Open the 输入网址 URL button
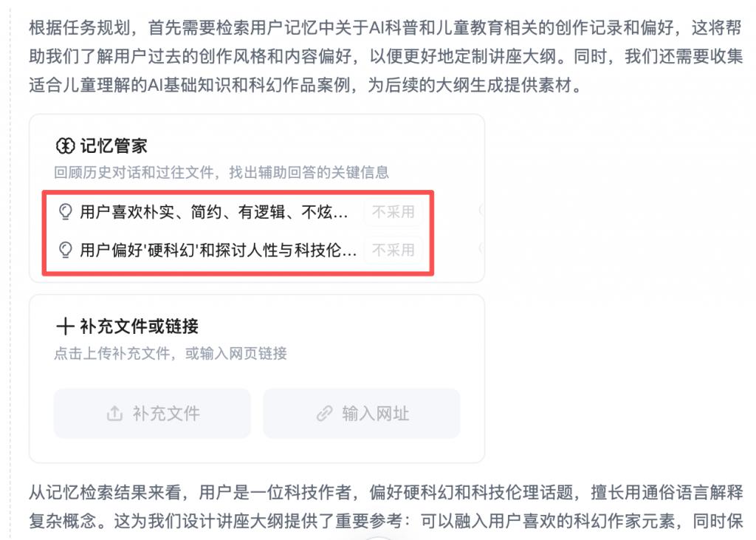 (362, 414)
